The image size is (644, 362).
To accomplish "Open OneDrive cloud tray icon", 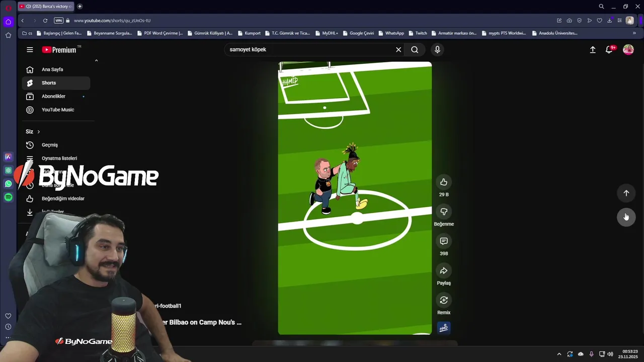I will pyautogui.click(x=581, y=354).
